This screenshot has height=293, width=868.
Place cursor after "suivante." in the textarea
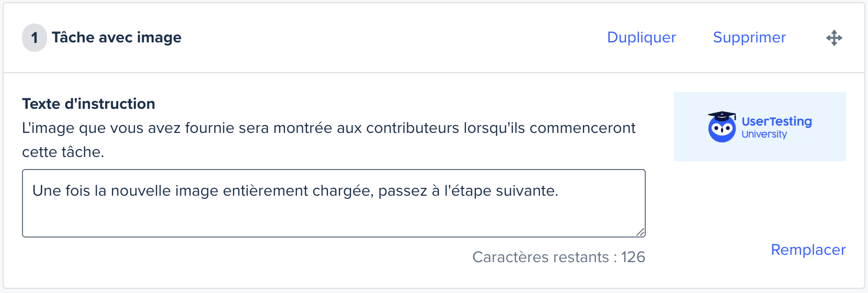point(559,191)
